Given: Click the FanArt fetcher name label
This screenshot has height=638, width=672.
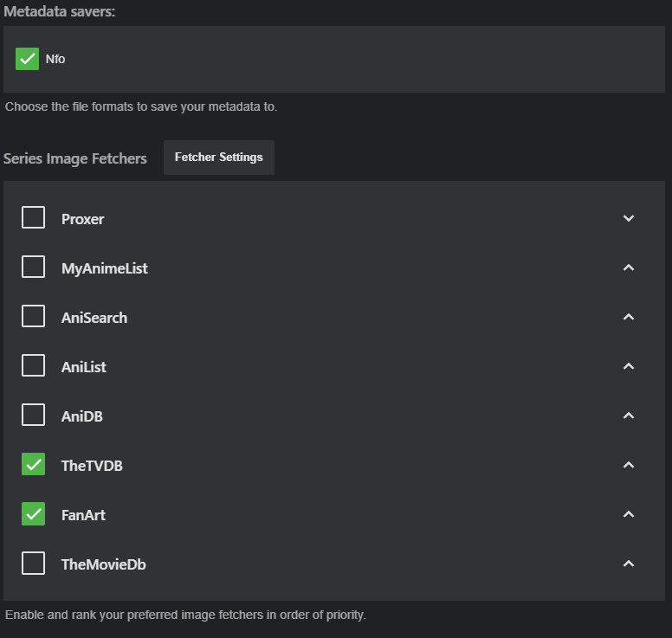Looking at the screenshot, I should click(x=83, y=515).
